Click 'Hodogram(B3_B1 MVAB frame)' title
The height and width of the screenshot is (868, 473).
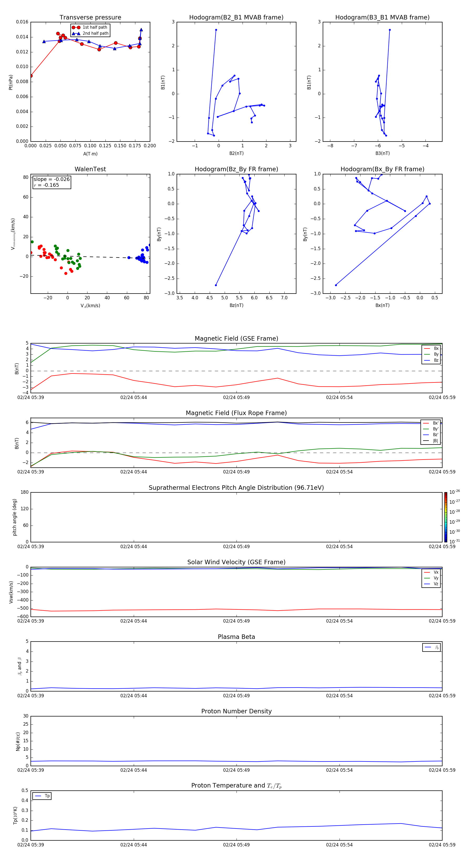[x=382, y=18]
